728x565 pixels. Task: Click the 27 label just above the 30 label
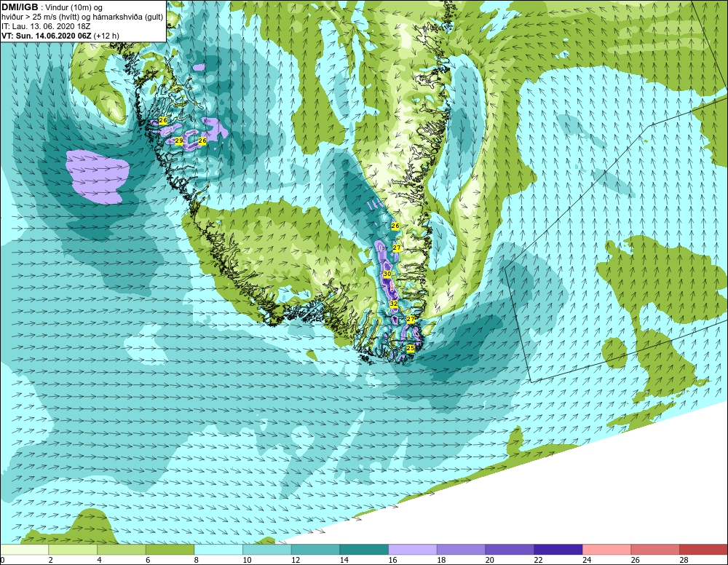[x=397, y=248]
